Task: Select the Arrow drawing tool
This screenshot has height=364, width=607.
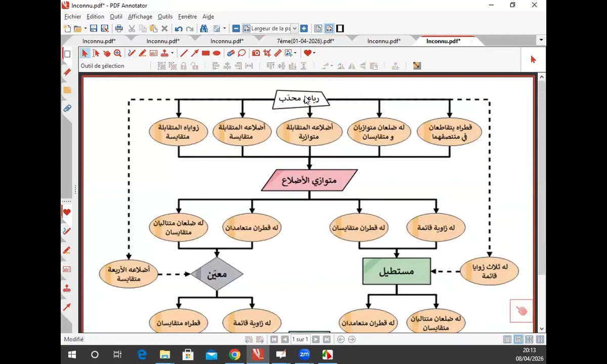Action: point(195,53)
